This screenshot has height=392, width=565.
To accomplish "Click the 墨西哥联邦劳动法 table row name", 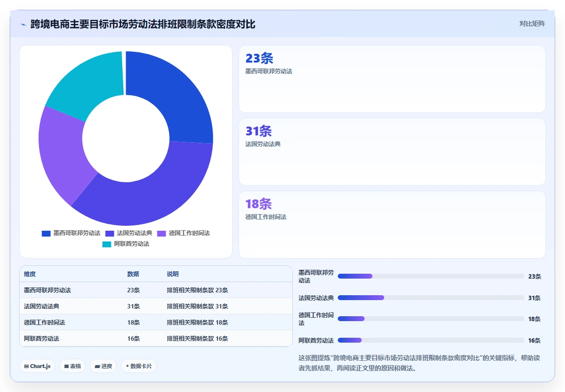I will pyautogui.click(x=47, y=290).
